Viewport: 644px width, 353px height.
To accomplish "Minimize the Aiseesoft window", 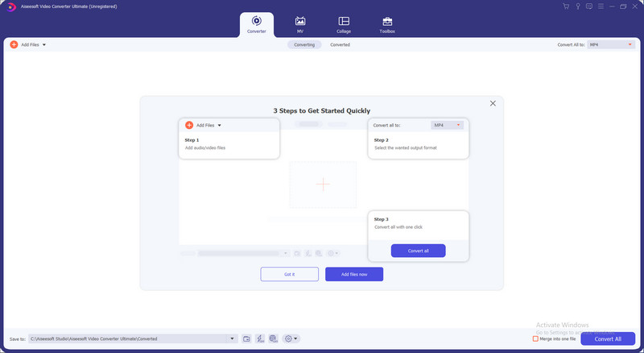I will click(x=612, y=6).
